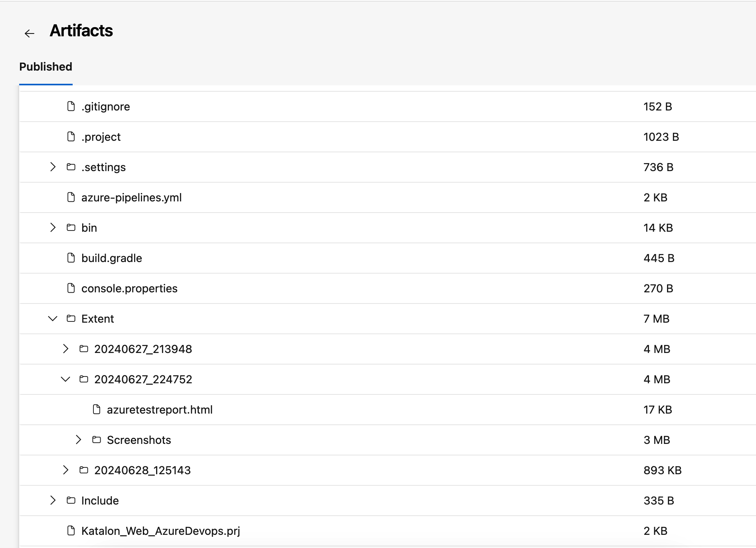Expand the Include folder

coord(53,501)
